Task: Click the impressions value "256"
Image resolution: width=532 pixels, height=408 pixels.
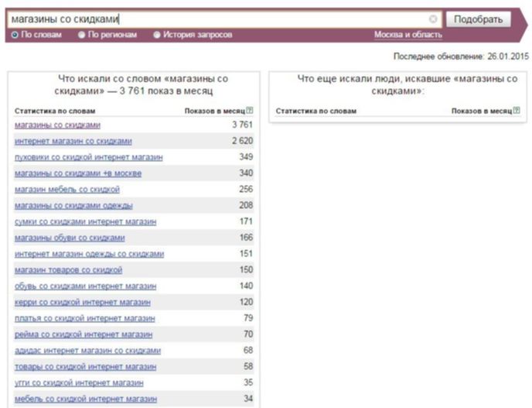Action: (x=247, y=189)
